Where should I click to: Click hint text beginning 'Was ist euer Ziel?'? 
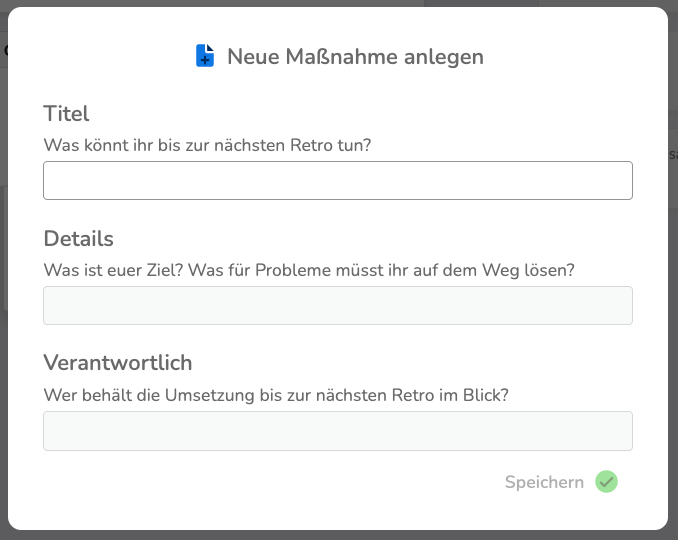pyautogui.click(x=309, y=270)
